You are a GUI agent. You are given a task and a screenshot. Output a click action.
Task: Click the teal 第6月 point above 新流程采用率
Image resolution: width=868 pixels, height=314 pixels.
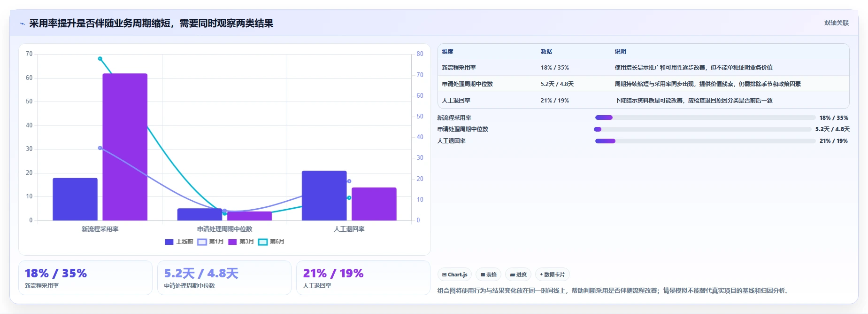pos(100,59)
